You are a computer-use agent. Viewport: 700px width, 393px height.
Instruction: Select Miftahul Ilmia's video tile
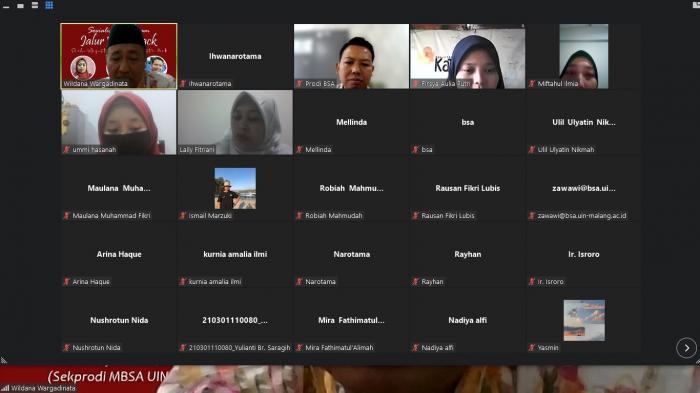pyautogui.click(x=584, y=56)
